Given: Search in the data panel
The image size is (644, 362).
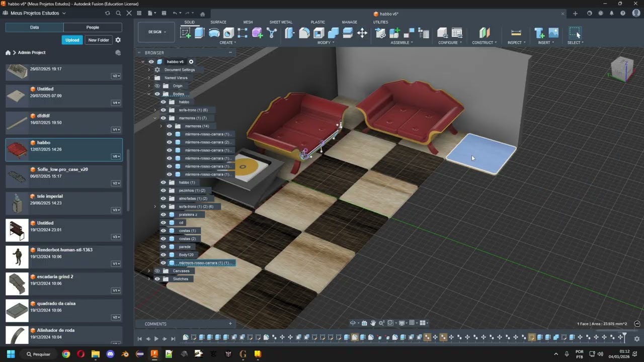Looking at the screenshot, I should [x=118, y=13].
